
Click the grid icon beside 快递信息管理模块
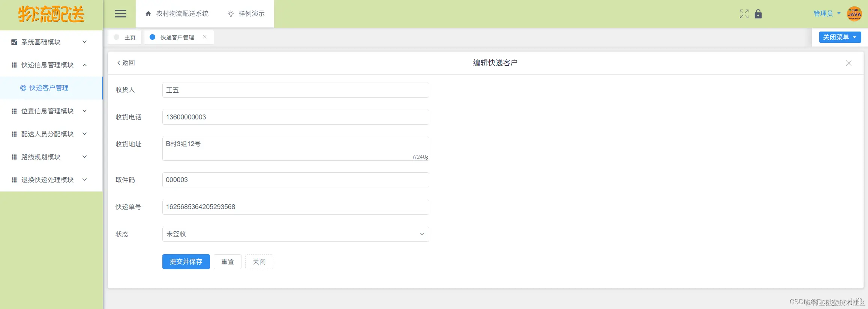14,65
